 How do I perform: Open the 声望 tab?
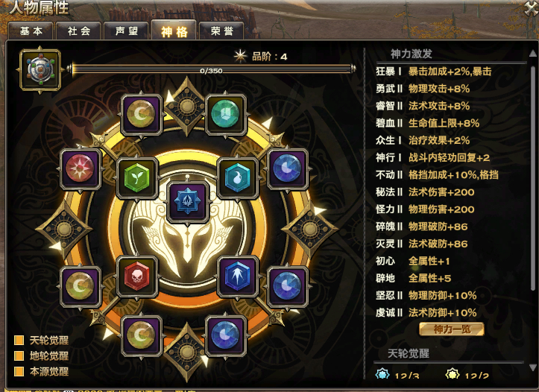point(127,31)
